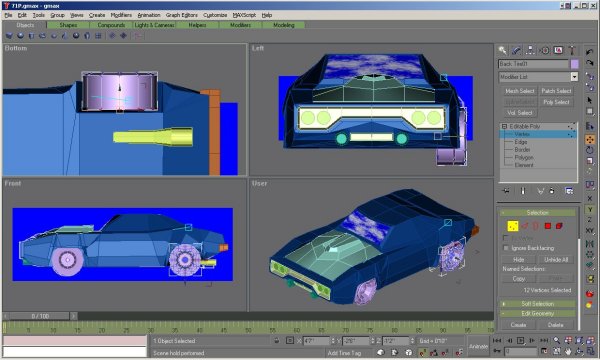This screenshot has height=360, width=600.
Task: Collapse the Editable Poly stack entry
Action: click(x=504, y=126)
